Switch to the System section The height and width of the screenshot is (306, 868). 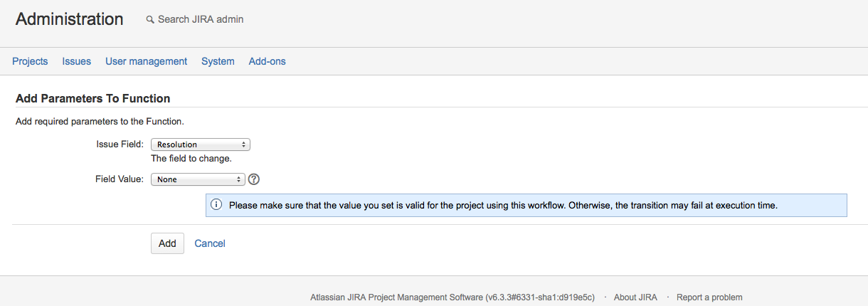pos(218,61)
